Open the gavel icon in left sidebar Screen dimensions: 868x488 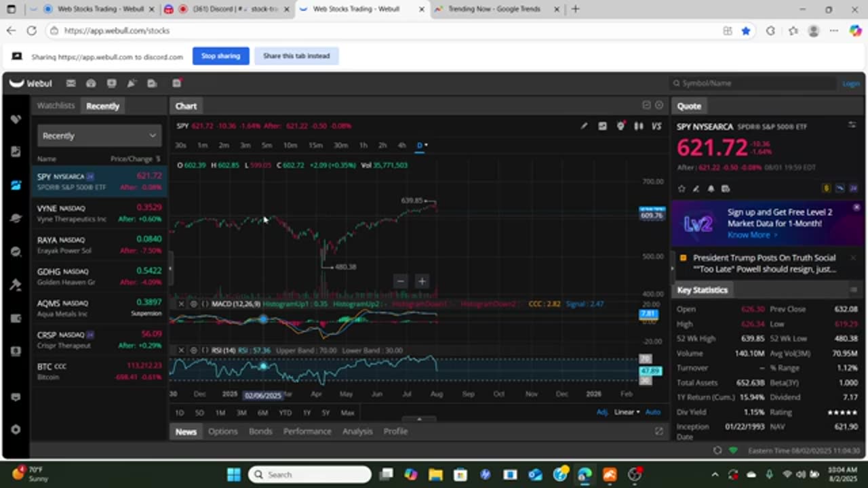tap(16, 285)
